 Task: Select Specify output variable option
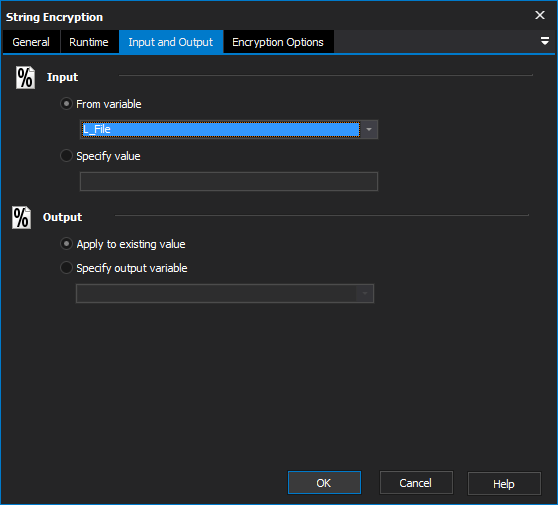[66, 268]
